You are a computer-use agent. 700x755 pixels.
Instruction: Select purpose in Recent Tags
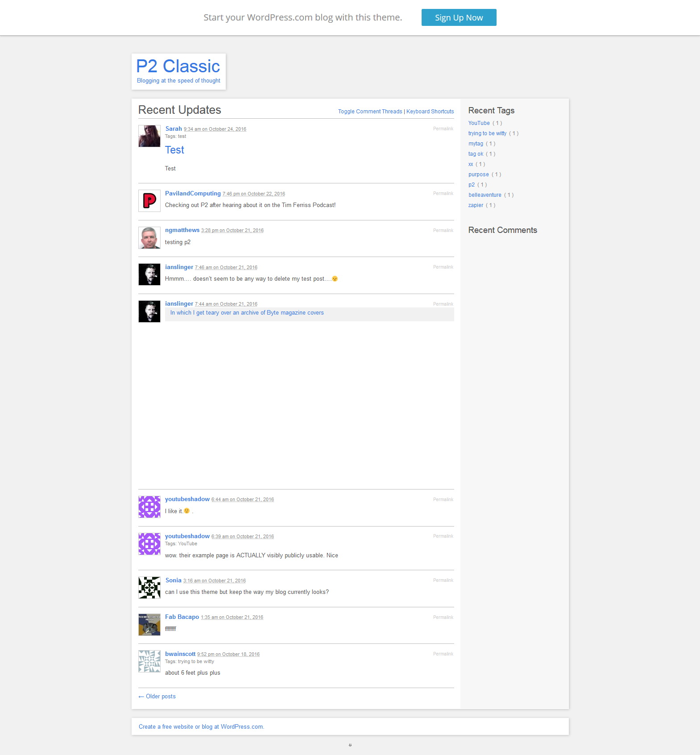tap(478, 174)
